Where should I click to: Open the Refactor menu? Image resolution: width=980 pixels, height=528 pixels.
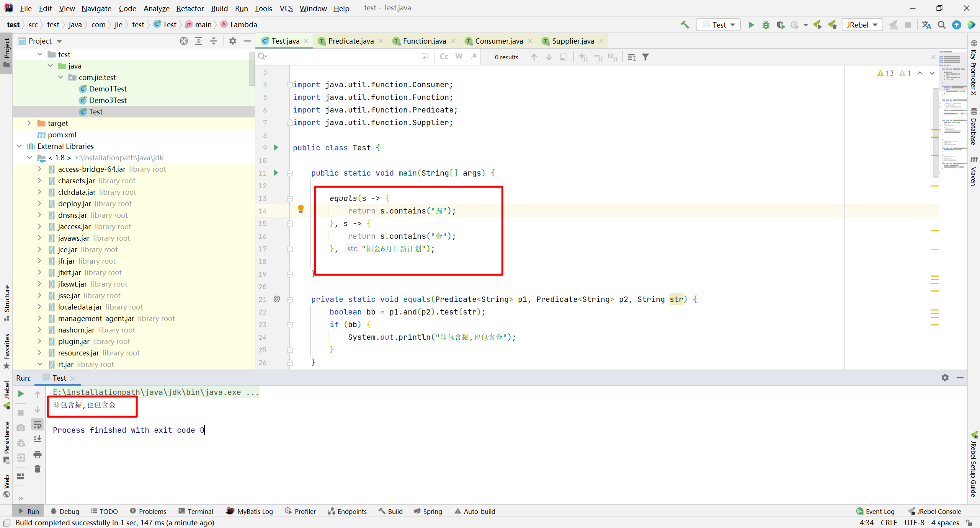point(190,8)
